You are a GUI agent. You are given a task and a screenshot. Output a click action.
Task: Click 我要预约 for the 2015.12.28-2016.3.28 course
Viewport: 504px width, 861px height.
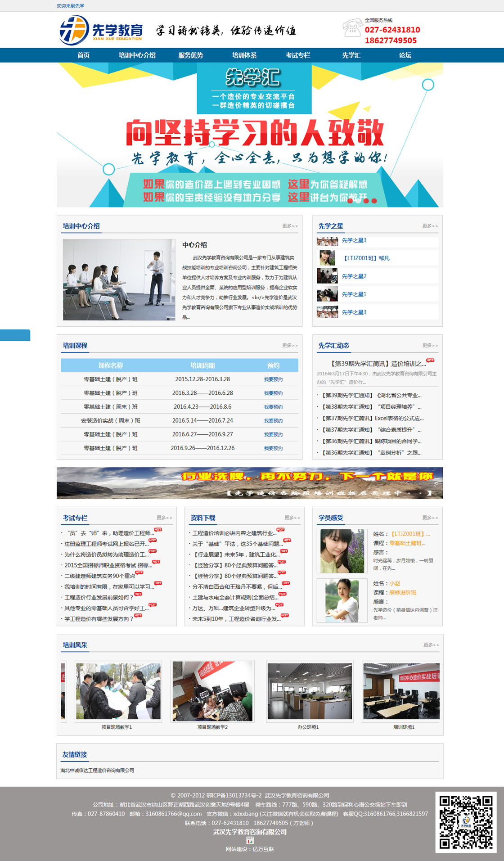[x=273, y=379]
